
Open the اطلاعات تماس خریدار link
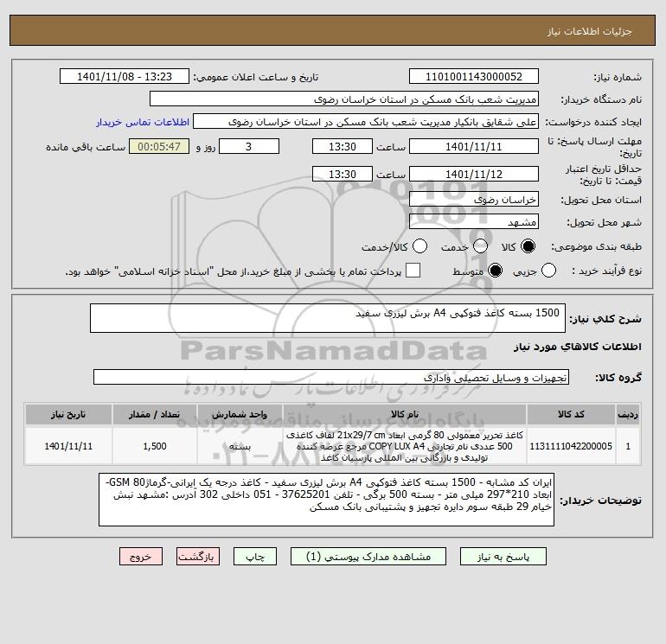(x=143, y=122)
